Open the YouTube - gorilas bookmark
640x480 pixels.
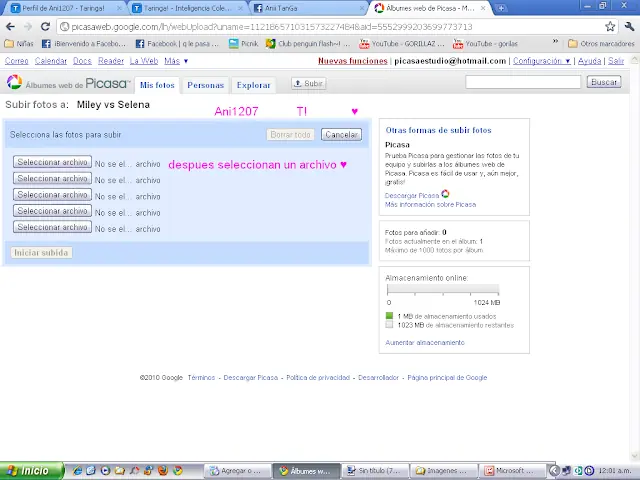[485, 44]
